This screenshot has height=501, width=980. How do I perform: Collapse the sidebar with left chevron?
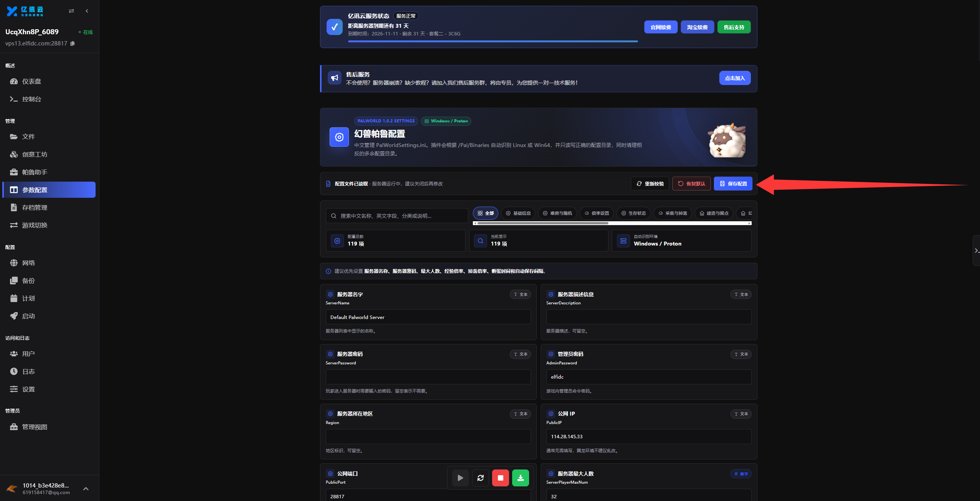(x=87, y=11)
